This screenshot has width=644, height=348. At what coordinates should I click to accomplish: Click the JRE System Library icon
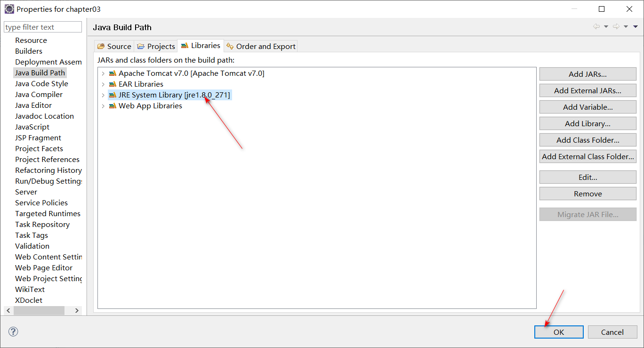(112, 95)
